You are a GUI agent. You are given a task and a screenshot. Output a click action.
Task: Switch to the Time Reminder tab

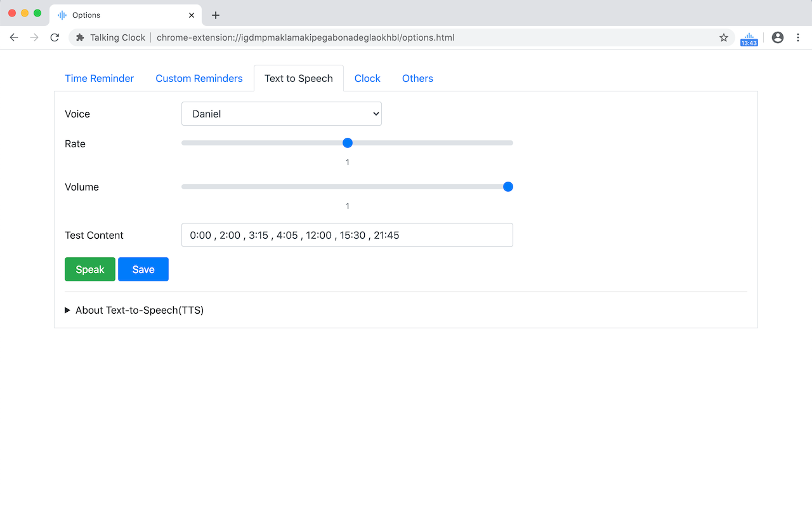99,79
